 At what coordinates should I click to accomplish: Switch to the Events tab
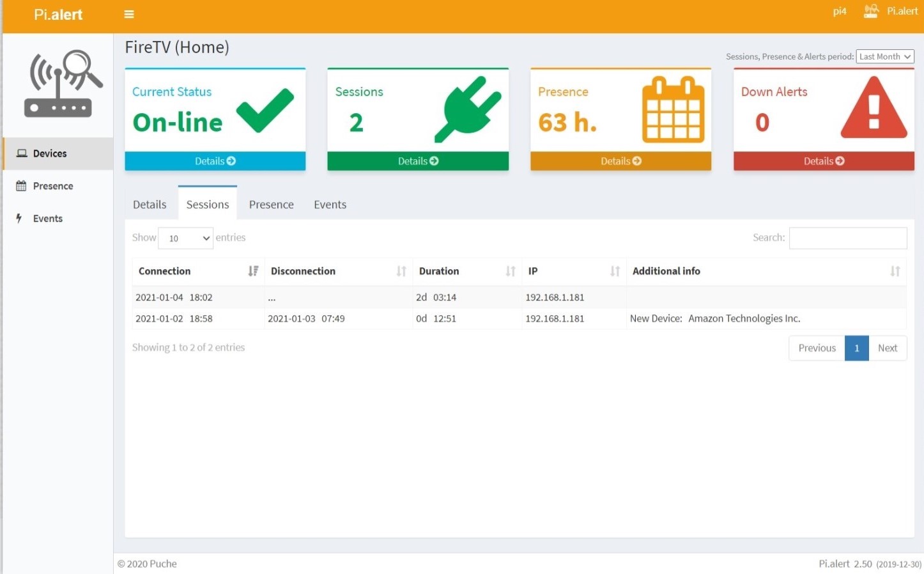click(x=330, y=205)
